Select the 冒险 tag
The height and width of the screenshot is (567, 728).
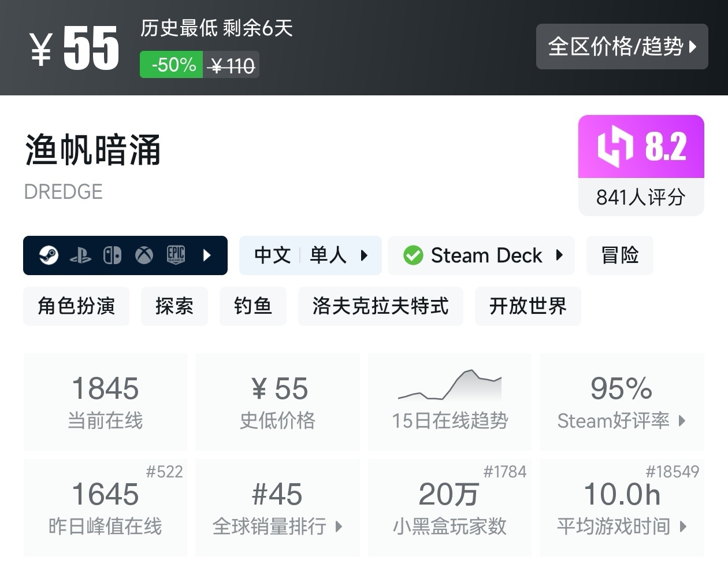(619, 255)
